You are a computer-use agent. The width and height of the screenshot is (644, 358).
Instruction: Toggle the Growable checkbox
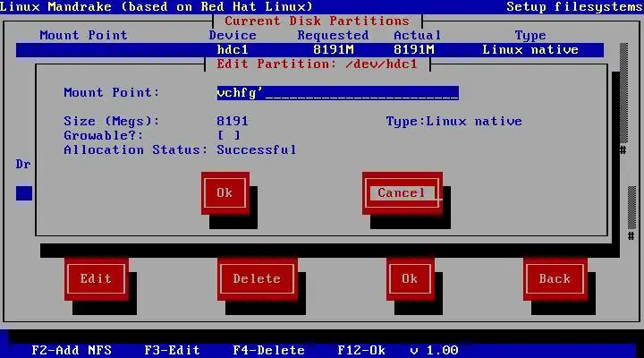coord(229,135)
